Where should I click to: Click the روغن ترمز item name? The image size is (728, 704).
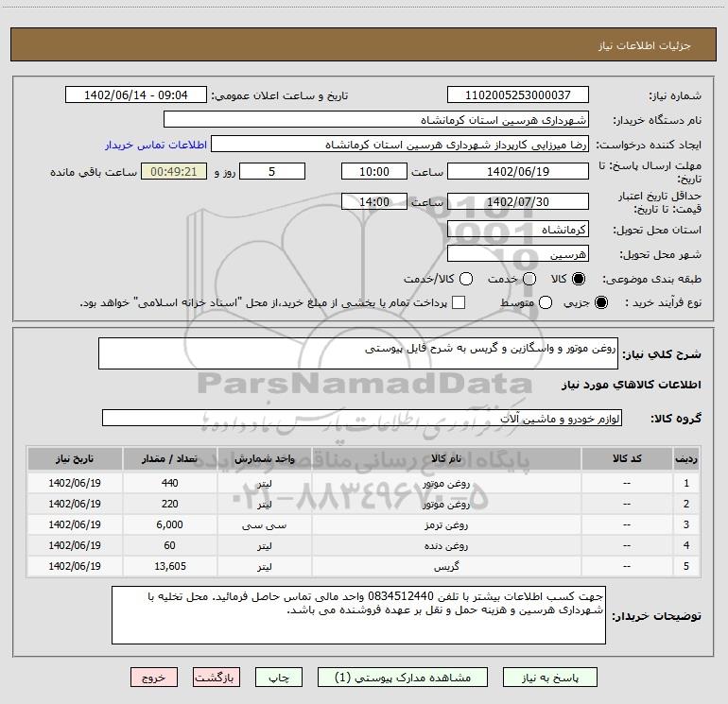pyautogui.click(x=446, y=524)
